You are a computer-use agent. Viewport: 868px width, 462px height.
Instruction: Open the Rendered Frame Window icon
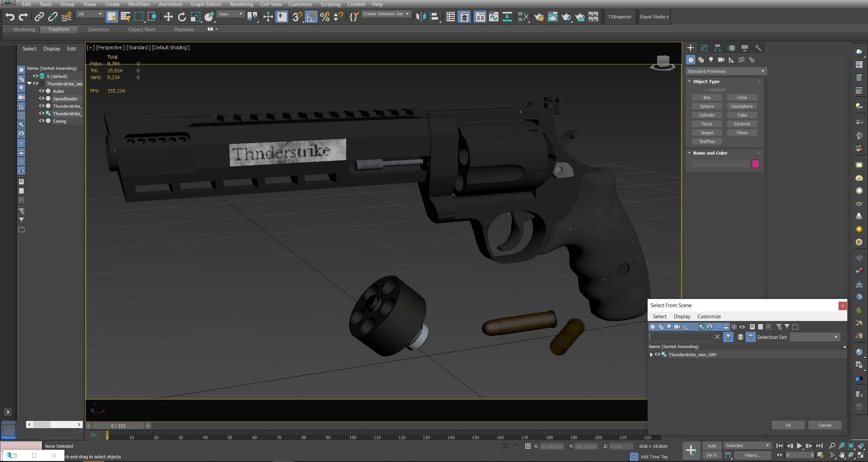point(552,17)
